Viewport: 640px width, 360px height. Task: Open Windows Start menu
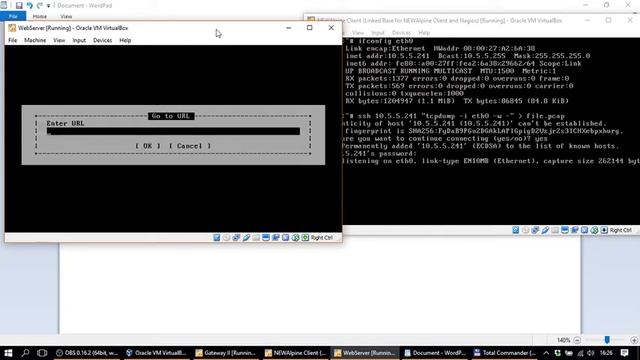(x=8, y=353)
